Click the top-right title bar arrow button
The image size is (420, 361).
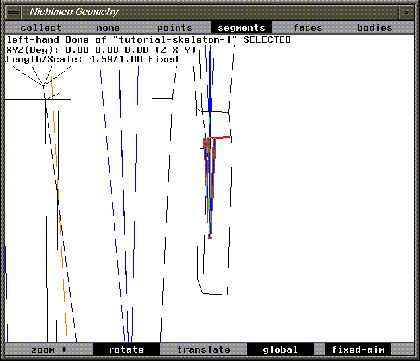coord(407,12)
